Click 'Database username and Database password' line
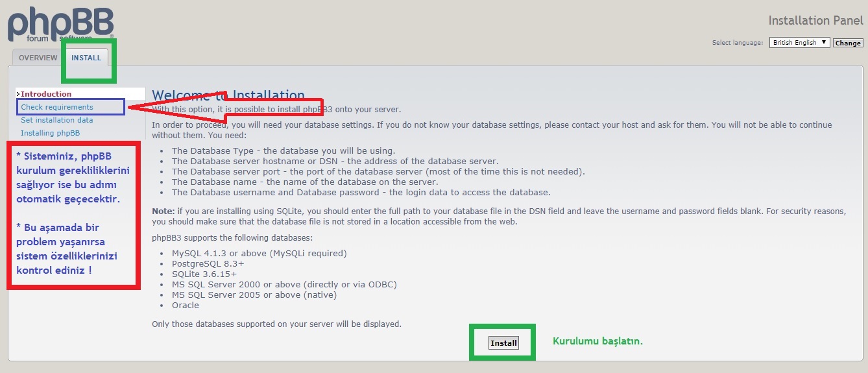Screen dimensions: 868x373 361,192
